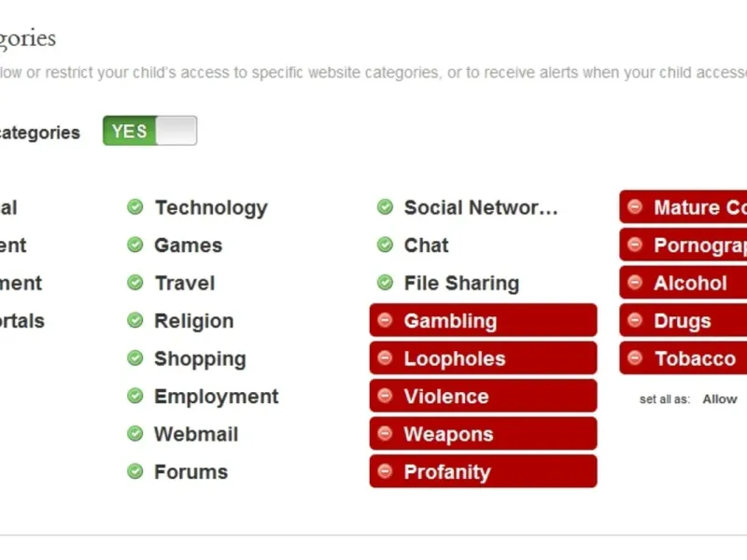Click the red blocked icon beside Gambling
The width and height of the screenshot is (747, 560).
pyautogui.click(x=385, y=321)
